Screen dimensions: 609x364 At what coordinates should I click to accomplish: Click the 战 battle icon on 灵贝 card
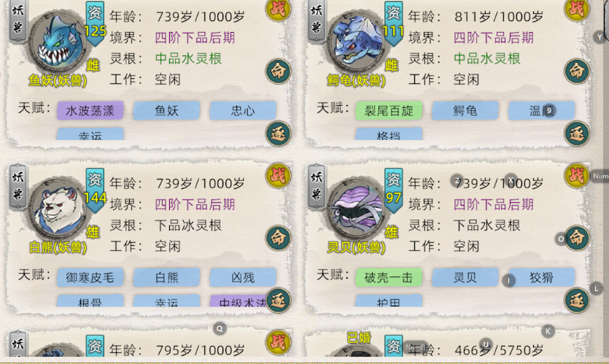[577, 176]
